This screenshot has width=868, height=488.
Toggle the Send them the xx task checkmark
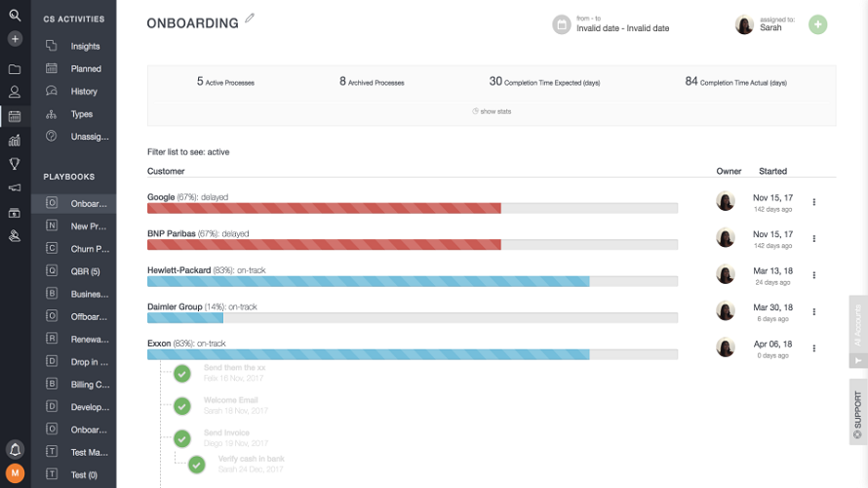tap(182, 374)
